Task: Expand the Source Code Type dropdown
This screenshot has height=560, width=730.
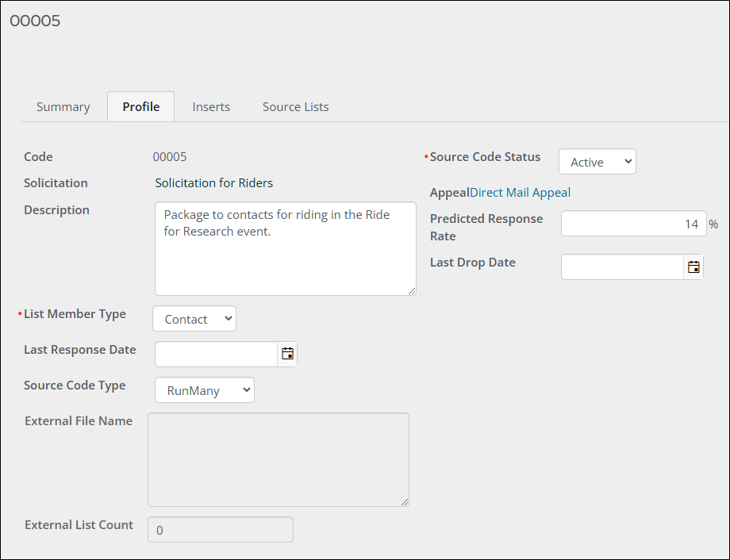Action: (x=205, y=390)
